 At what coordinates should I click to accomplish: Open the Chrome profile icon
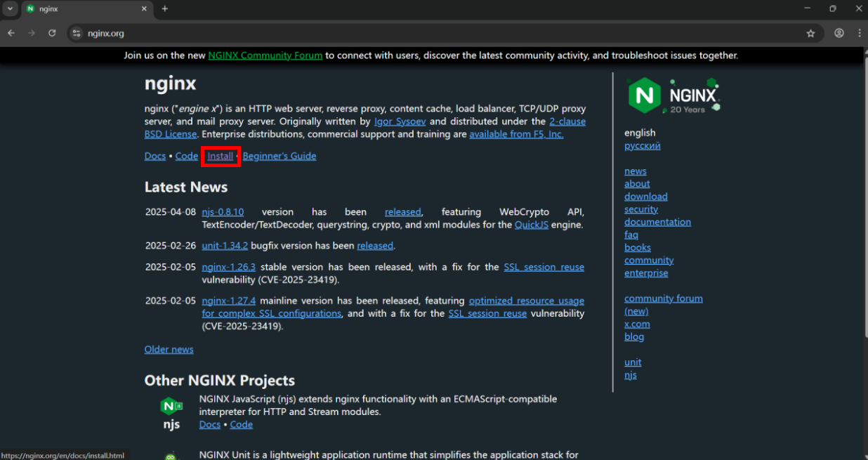(x=839, y=33)
